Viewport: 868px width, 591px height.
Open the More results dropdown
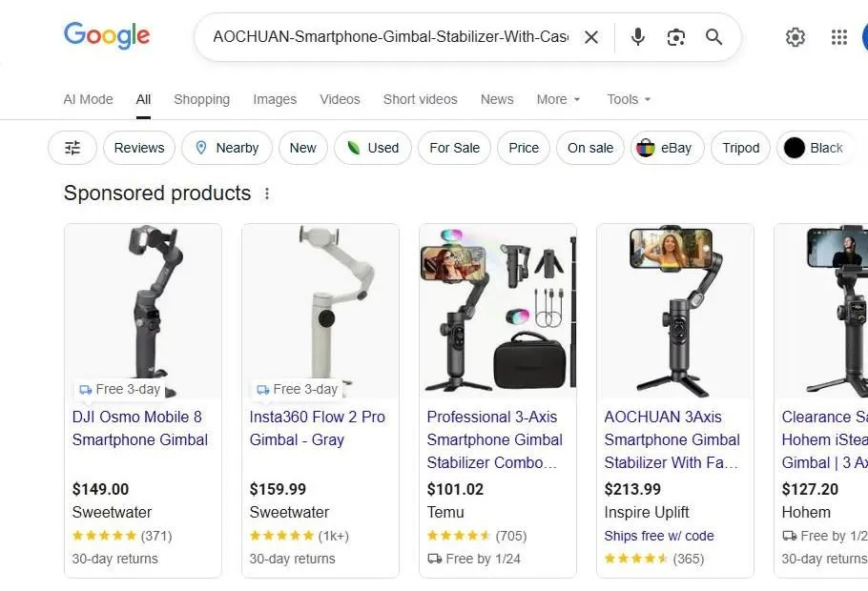click(x=557, y=99)
